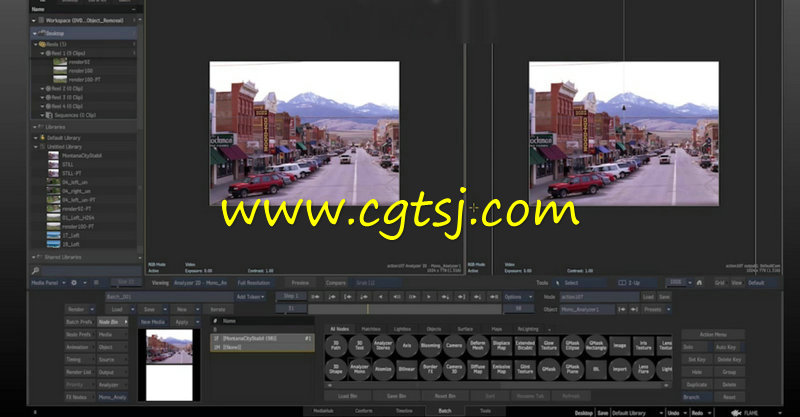Pick the Glow Texture node
This screenshot has width=800, height=417.
point(548,346)
